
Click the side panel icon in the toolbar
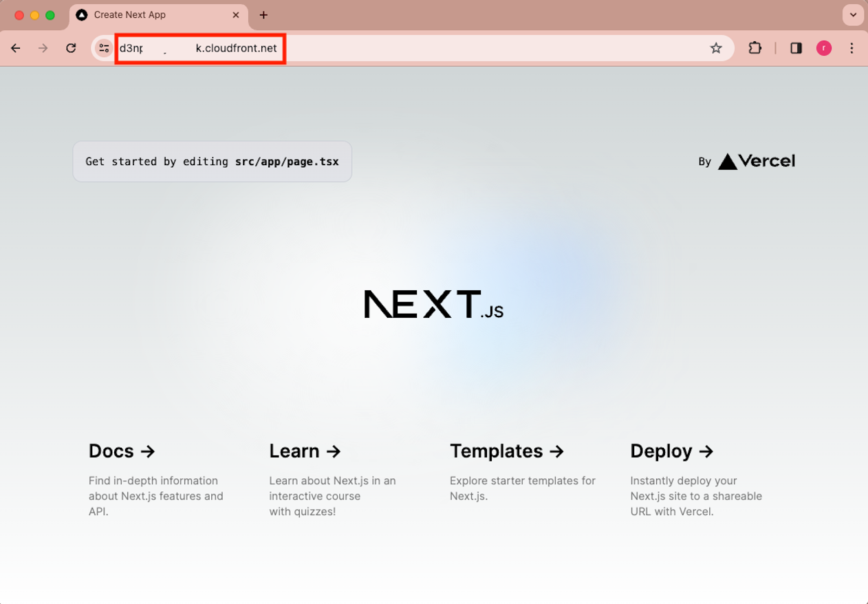[x=796, y=48]
